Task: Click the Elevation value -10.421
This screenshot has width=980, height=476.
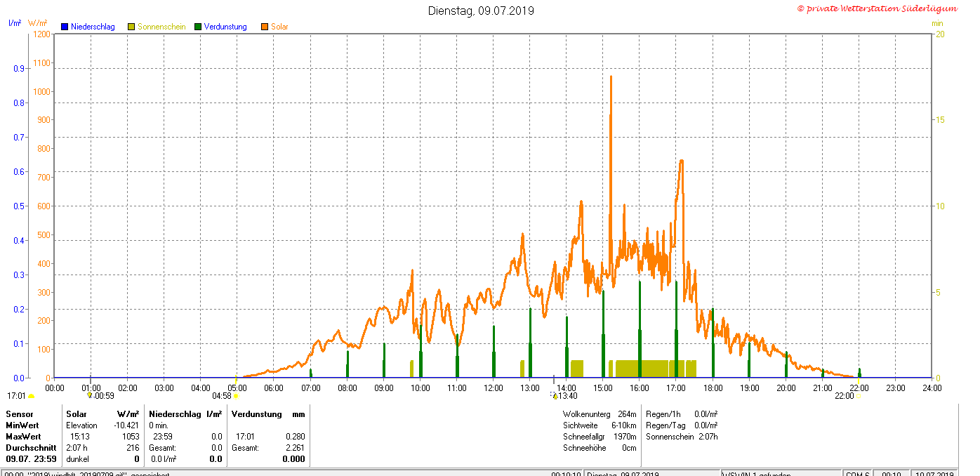Action: (127, 425)
